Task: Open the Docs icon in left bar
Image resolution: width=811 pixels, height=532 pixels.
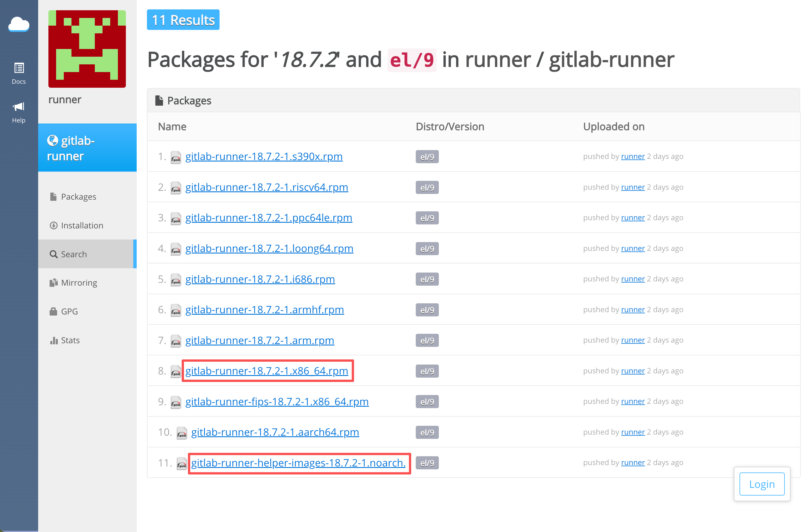Action: pos(19,68)
